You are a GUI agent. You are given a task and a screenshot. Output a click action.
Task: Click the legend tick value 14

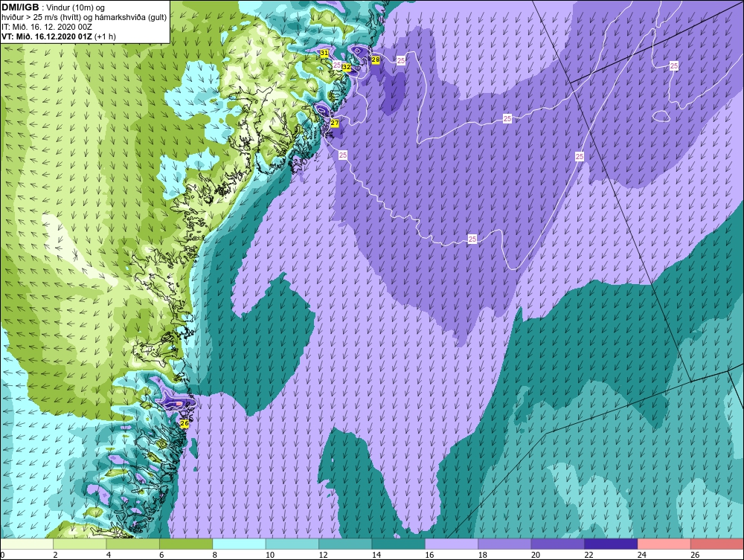tap(376, 555)
